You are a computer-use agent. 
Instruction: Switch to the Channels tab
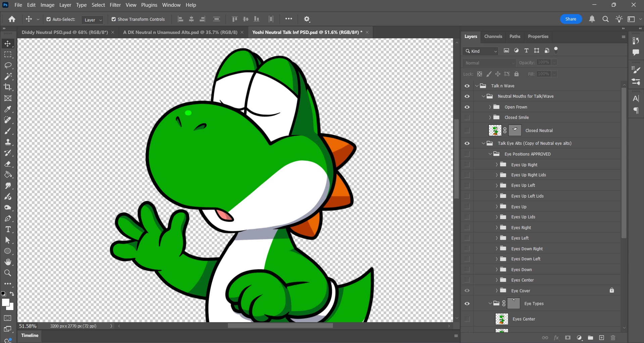click(493, 37)
